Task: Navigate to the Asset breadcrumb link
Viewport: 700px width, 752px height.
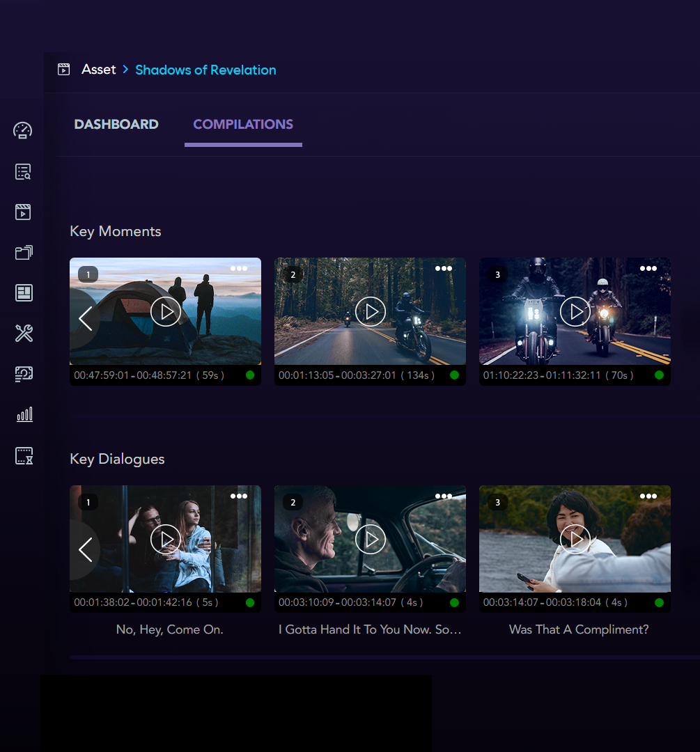Action: tap(99, 70)
